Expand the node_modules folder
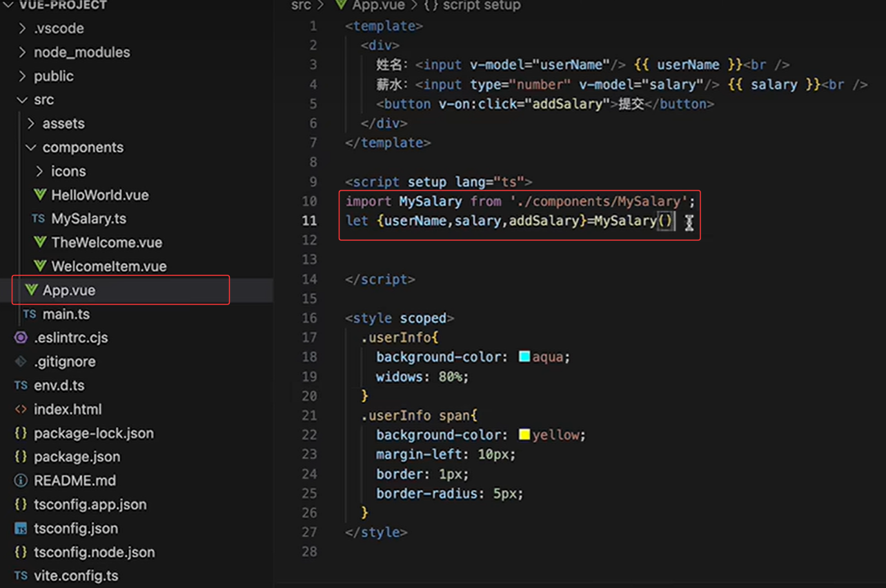This screenshot has height=588, width=886. click(23, 52)
